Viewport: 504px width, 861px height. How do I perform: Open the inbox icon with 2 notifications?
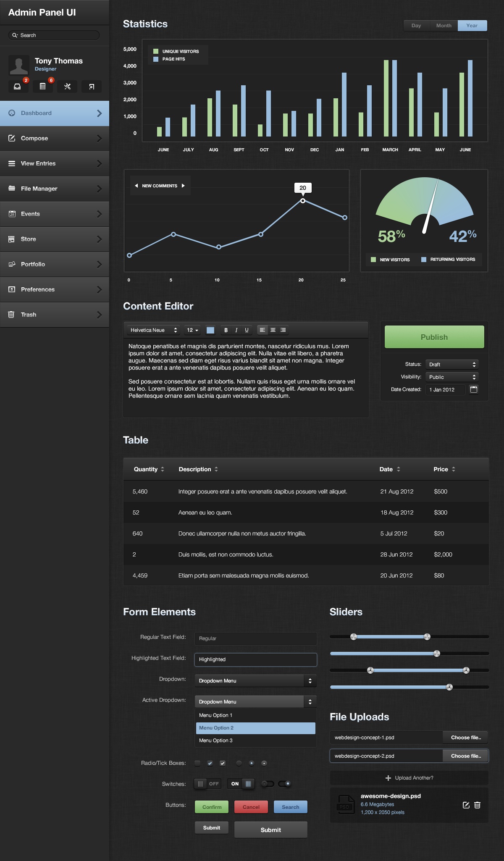[18, 87]
